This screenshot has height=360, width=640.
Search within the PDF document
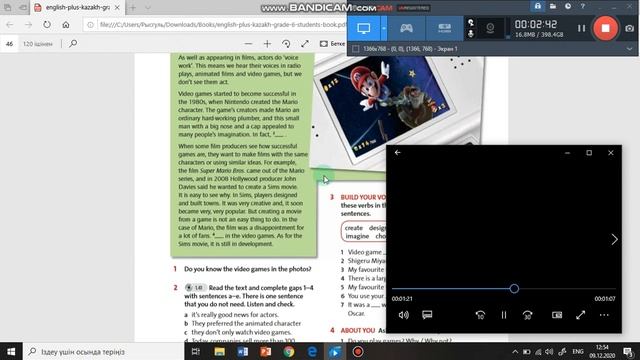pyautogui.click(x=73, y=43)
